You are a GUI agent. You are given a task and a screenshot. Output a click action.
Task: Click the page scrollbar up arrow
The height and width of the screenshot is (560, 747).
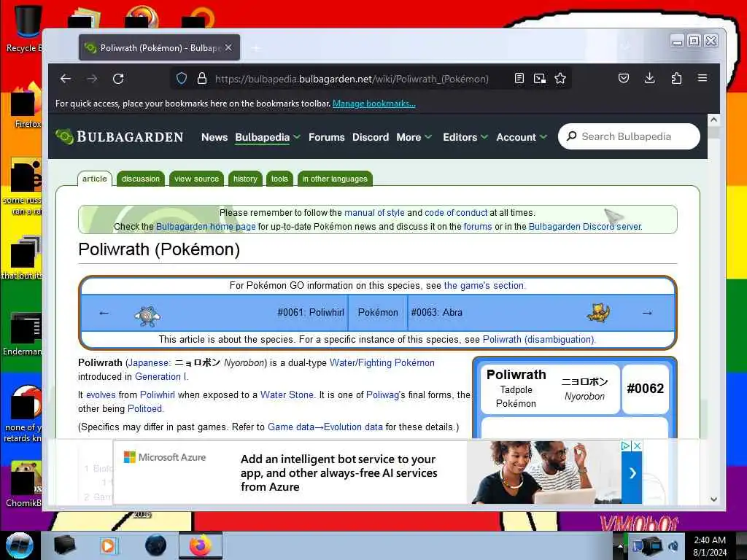[x=713, y=120]
